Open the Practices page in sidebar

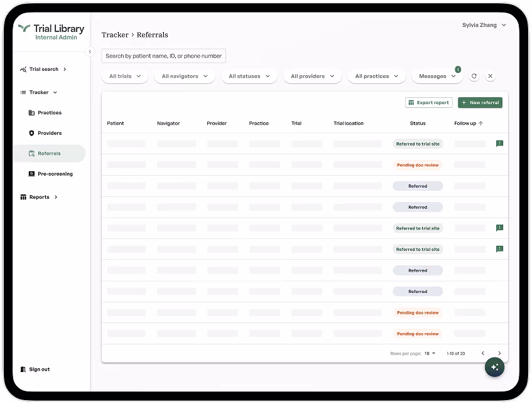click(49, 113)
